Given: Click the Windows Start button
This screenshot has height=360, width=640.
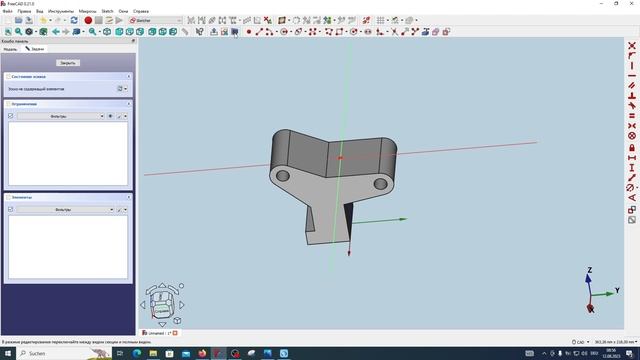Looking at the screenshot, I should coord(8,353).
